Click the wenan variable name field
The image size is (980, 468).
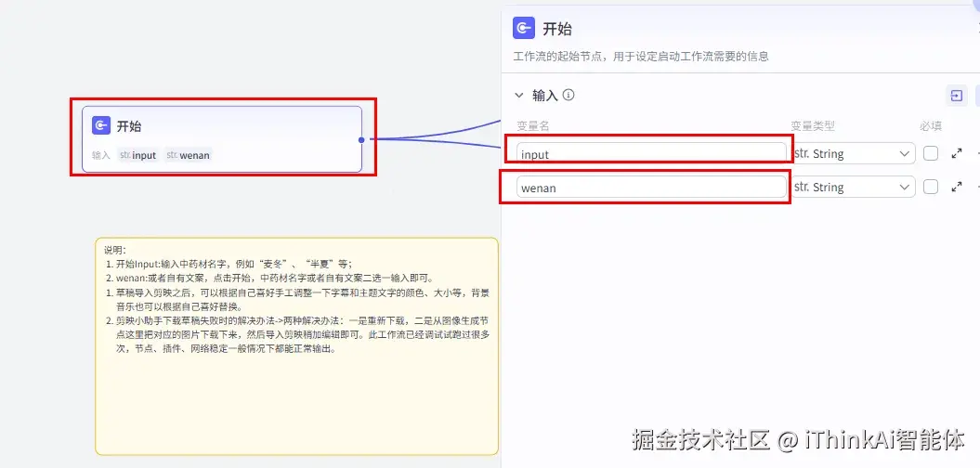click(651, 187)
